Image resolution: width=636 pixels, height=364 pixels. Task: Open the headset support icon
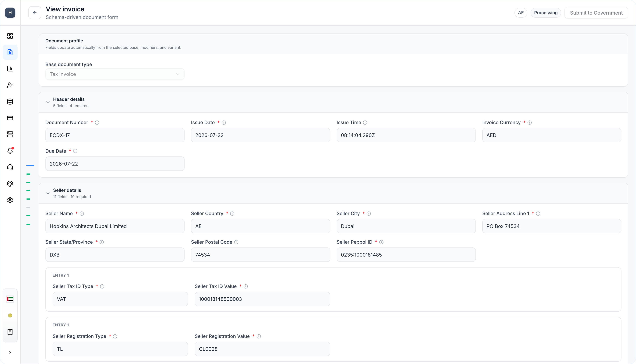10,167
